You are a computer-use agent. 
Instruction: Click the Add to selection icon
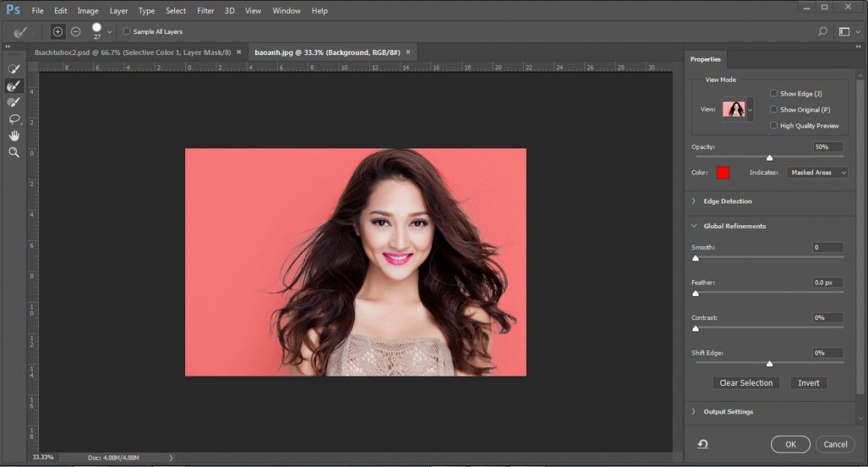coord(58,32)
